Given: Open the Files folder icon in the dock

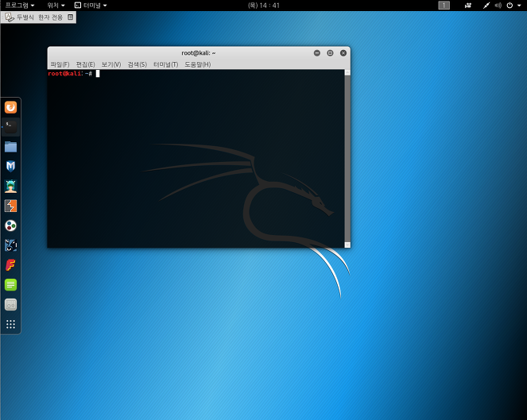Looking at the screenshot, I should [x=11, y=147].
